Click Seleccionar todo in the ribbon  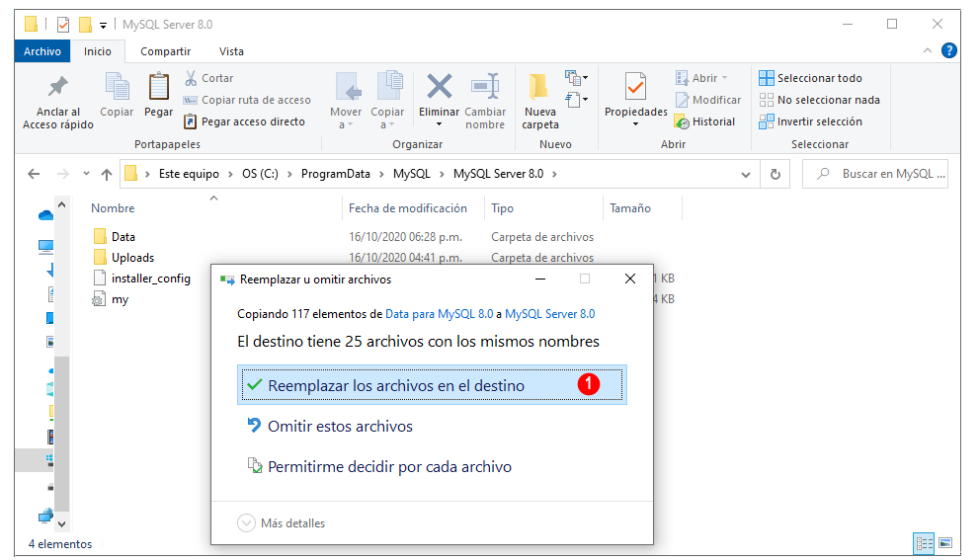811,78
